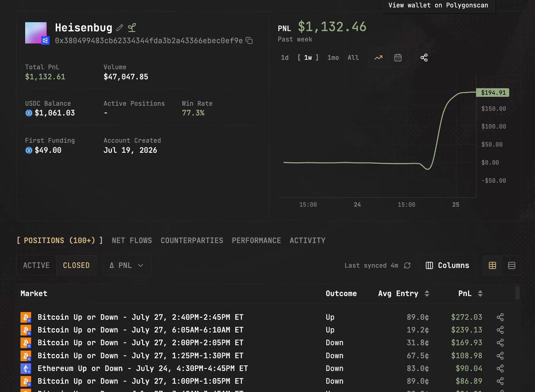Select the All time range
The height and width of the screenshot is (392, 535).
[x=353, y=57]
